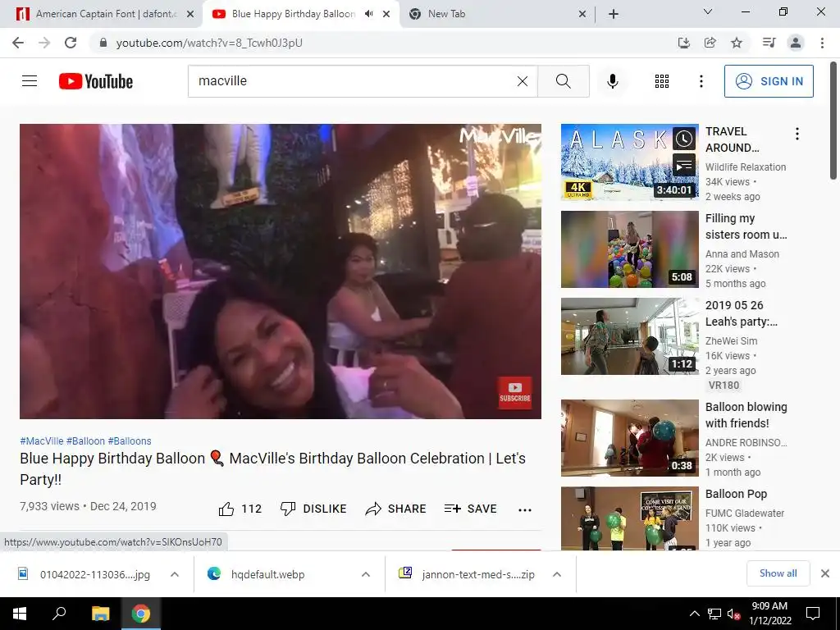Show hidden system tray icons
Viewport: 840px width, 630px height.
point(694,614)
